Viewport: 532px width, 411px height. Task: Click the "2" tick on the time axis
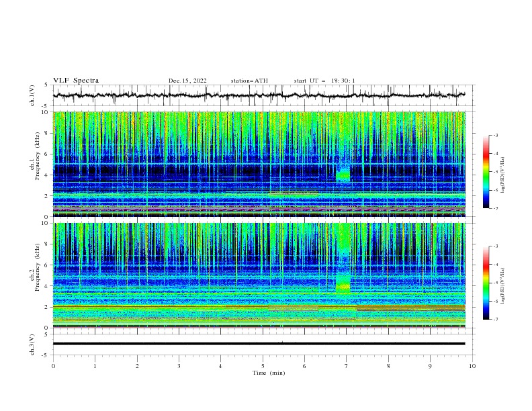[x=137, y=366]
